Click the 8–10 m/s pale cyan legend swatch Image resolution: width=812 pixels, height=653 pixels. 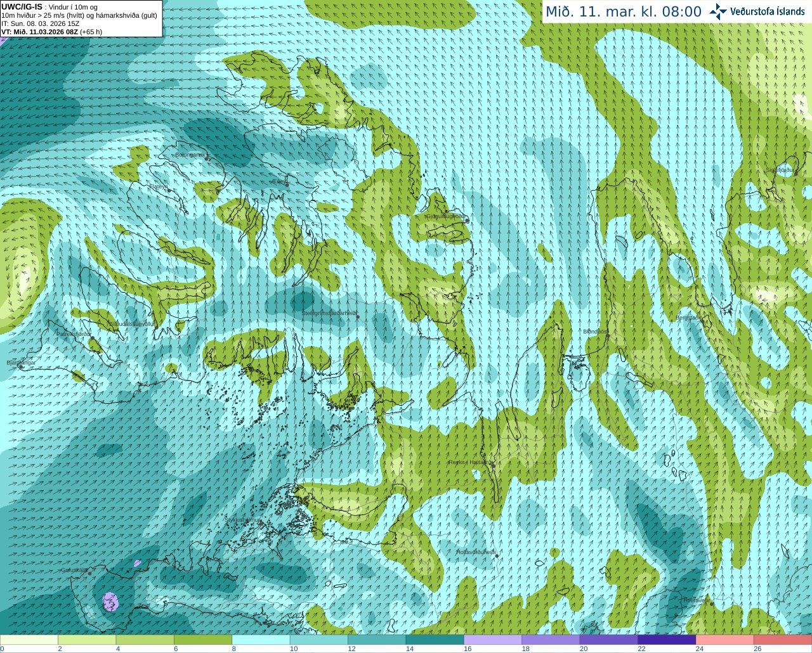pyautogui.click(x=261, y=640)
